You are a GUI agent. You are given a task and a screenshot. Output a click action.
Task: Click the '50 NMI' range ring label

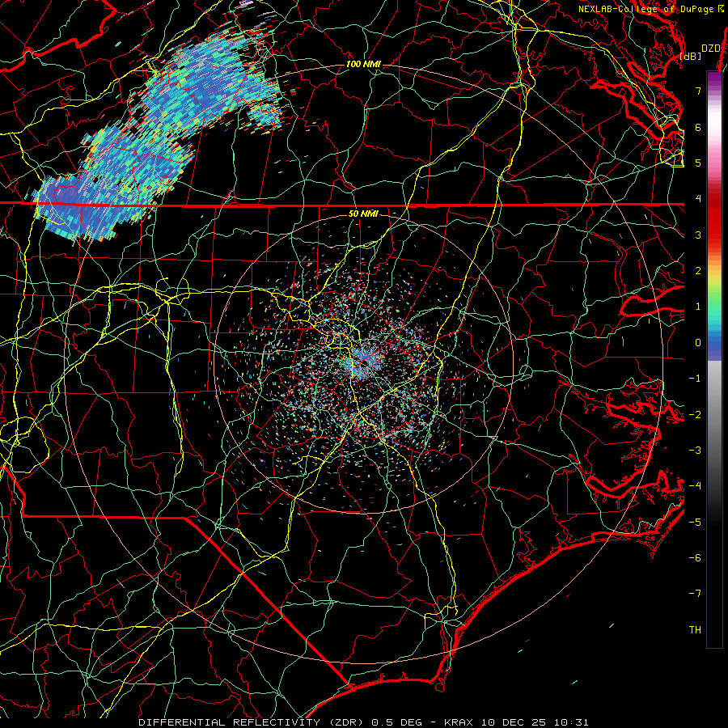pyautogui.click(x=363, y=214)
